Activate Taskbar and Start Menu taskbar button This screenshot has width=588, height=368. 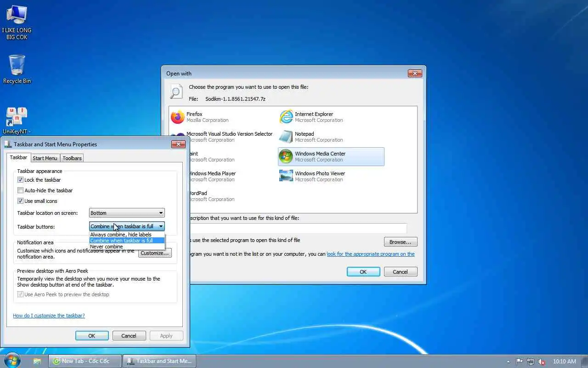[160, 361]
